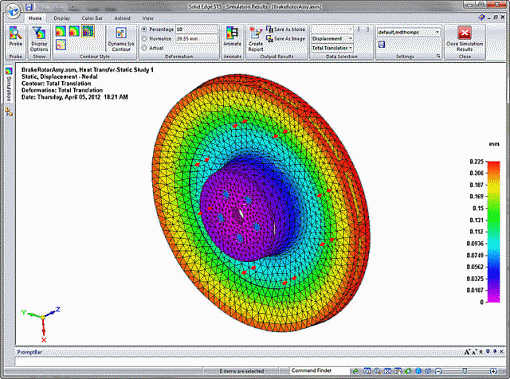This screenshot has width=510, height=379.
Task: Click the zoom slider handle
Action: [465, 371]
